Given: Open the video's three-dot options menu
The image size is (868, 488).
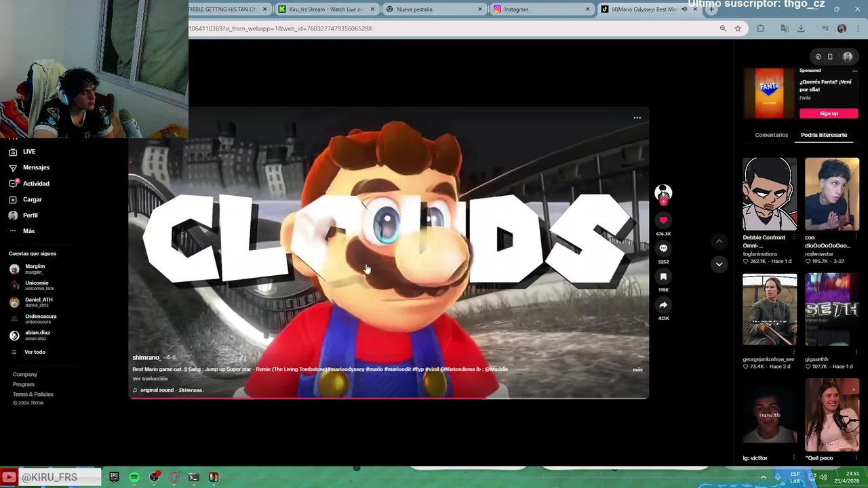Looking at the screenshot, I should click(637, 118).
